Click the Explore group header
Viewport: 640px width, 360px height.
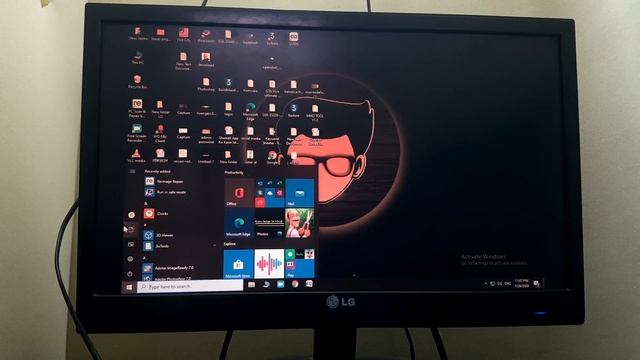point(230,244)
